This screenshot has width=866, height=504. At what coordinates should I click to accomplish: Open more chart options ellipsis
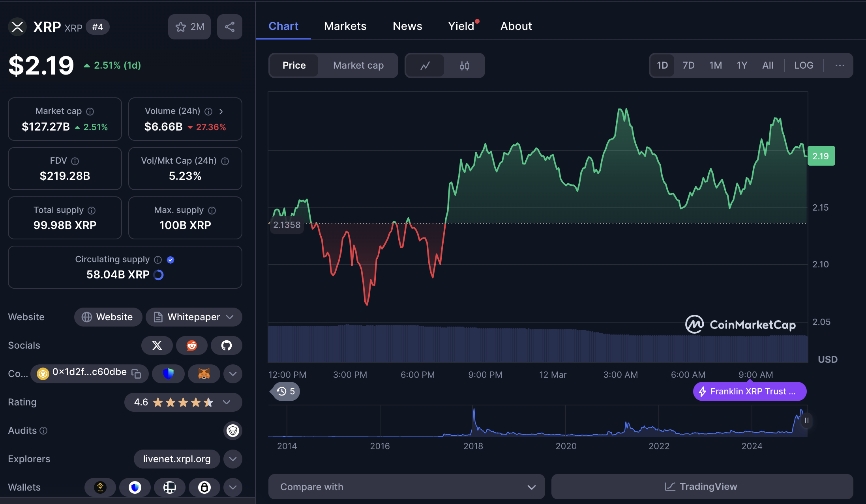pyautogui.click(x=840, y=65)
